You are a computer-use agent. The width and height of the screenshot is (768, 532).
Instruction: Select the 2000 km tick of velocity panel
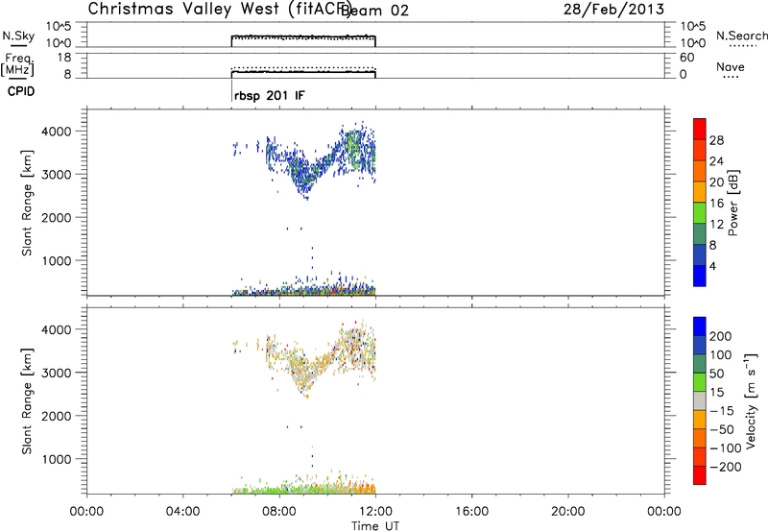57,416
